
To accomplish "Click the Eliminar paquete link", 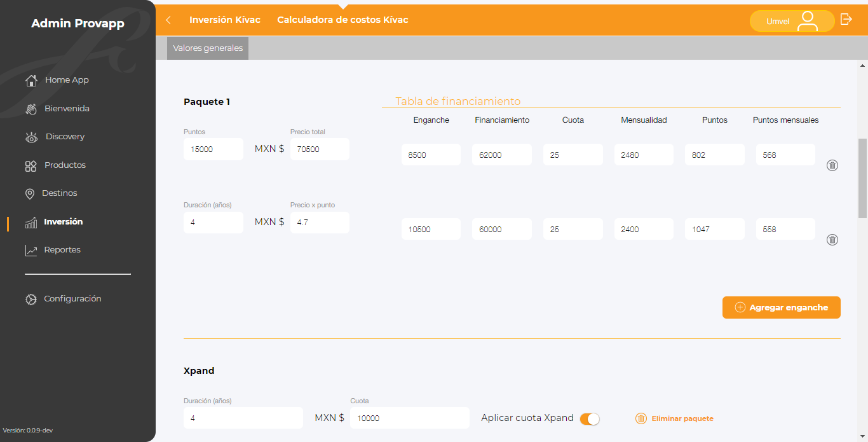I will [x=682, y=418].
